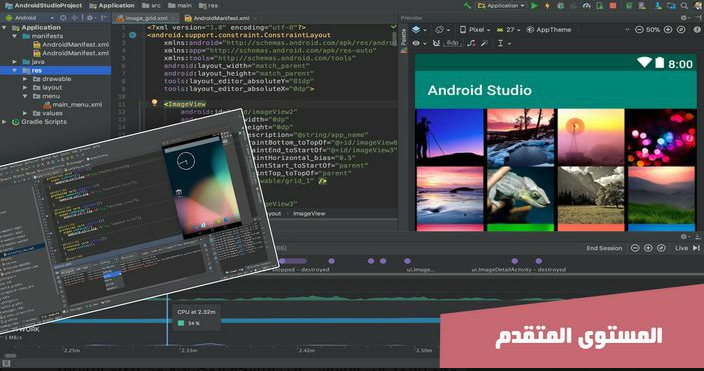Open the guidelines dropdown in Preview toolbar

point(504,43)
